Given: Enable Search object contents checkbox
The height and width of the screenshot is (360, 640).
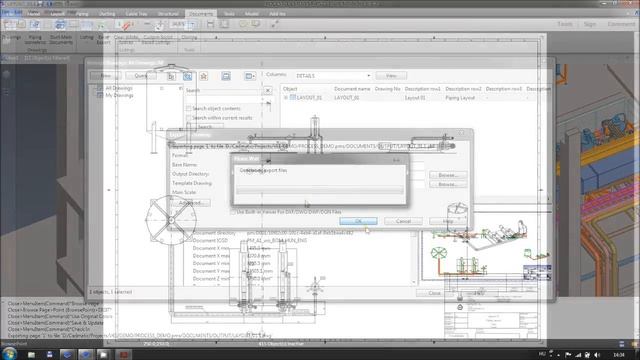Looking at the screenshot, I should (x=189, y=109).
